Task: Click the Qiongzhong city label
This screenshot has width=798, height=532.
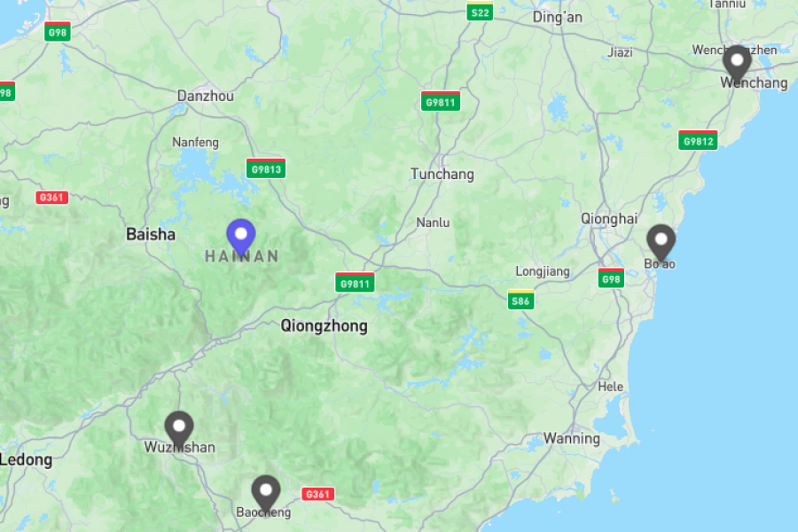Action: [x=325, y=325]
